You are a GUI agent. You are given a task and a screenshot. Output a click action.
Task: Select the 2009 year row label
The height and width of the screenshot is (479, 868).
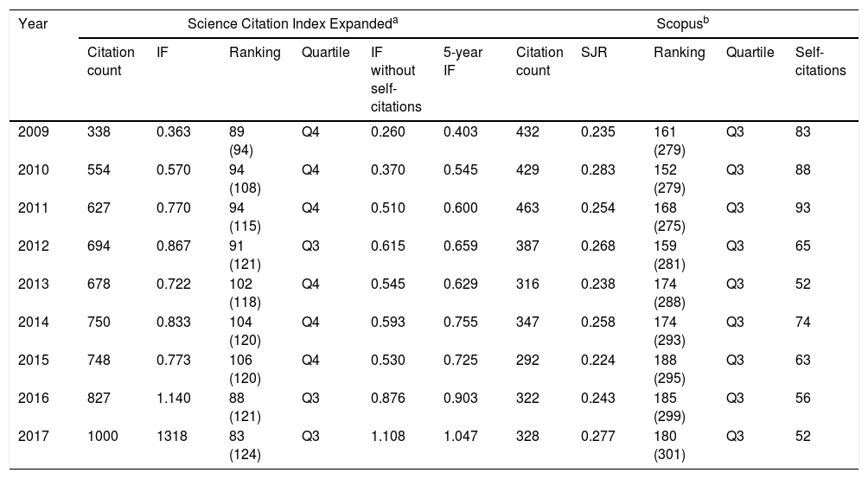tap(32, 131)
